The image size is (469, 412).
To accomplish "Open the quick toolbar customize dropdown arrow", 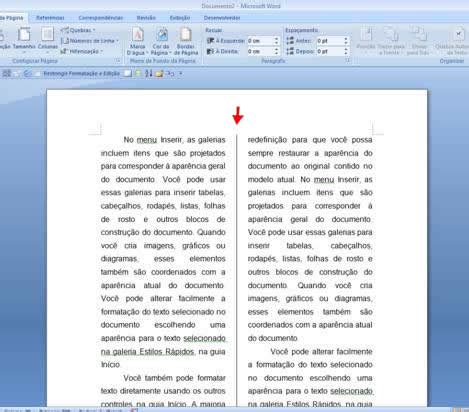I will [x=181, y=73].
